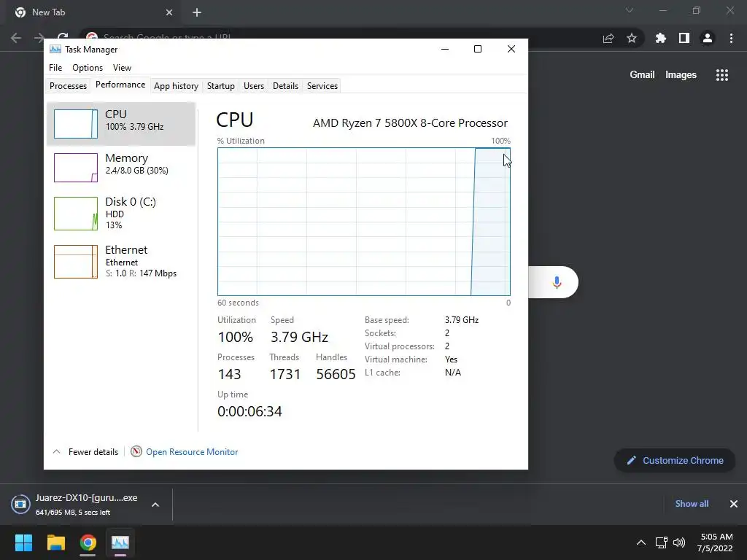Open a new Chrome tab with plus

pos(197,12)
